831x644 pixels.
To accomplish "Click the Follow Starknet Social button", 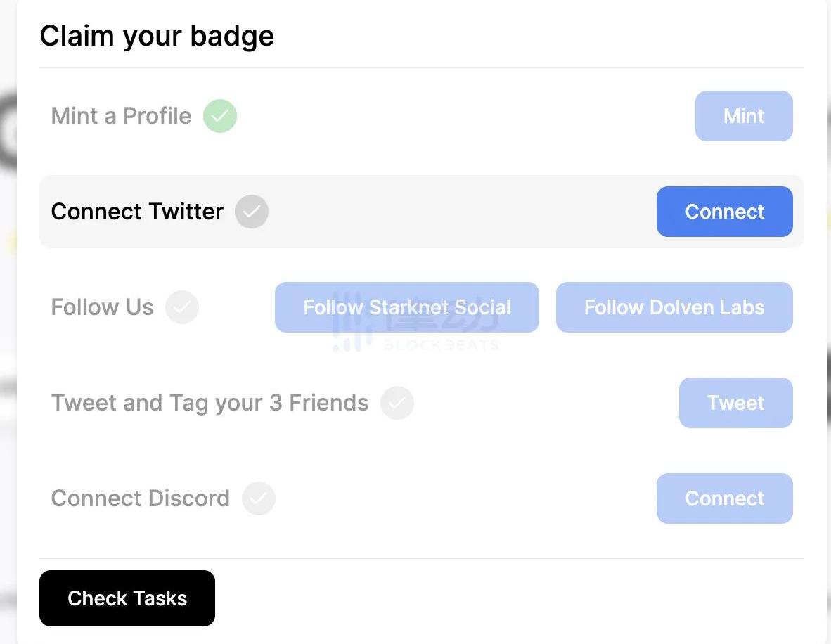I will [406, 307].
